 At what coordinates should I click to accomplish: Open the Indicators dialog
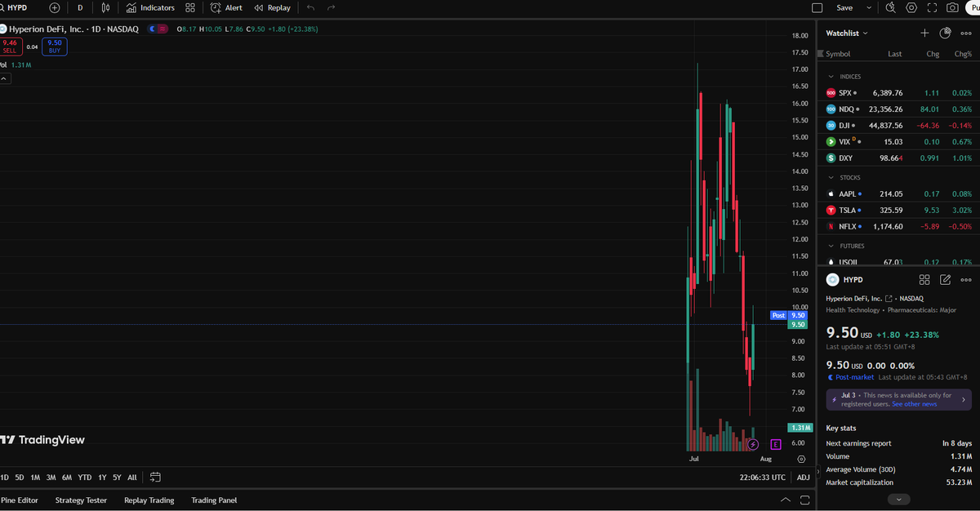(x=150, y=7)
